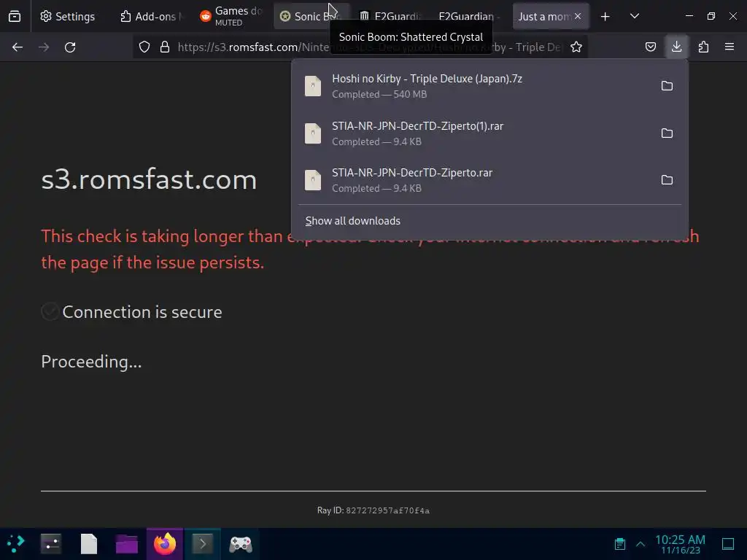The width and height of the screenshot is (747, 560).
Task: Open the clock showing 10:25 AM
Action: [681, 544]
